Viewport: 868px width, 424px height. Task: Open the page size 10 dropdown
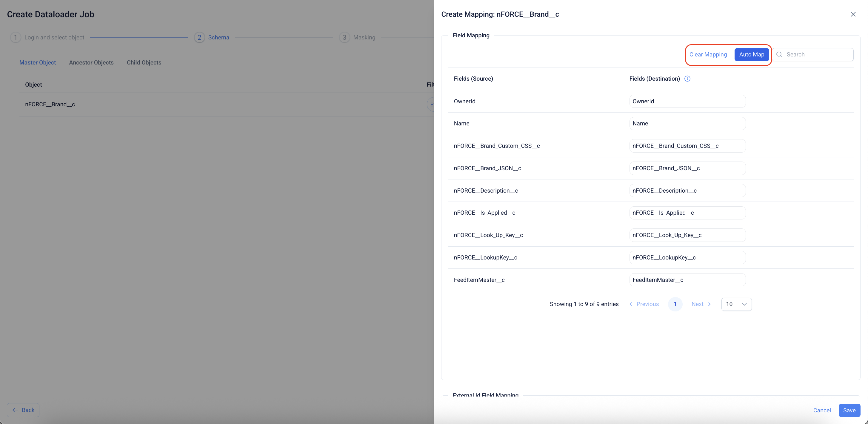tap(736, 304)
